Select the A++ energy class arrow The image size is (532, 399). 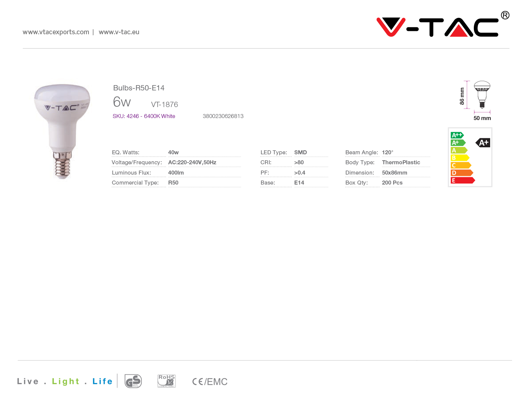click(x=457, y=135)
